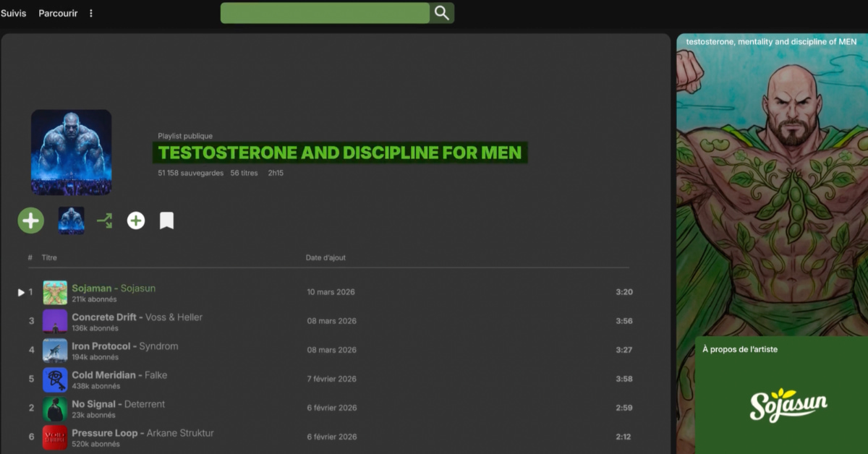The width and height of the screenshot is (868, 454).
Task: Click the duration 2:12 for Pressure Loop
Action: [624, 437]
